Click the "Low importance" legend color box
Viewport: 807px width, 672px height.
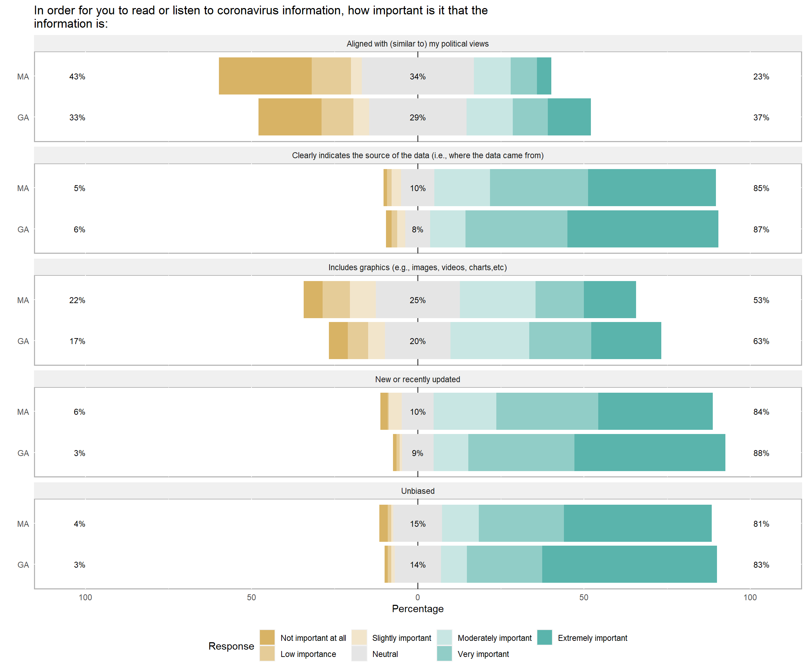click(x=267, y=653)
